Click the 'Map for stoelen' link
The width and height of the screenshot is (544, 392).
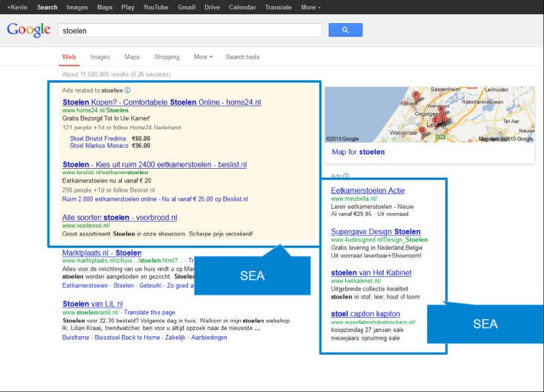point(358,152)
